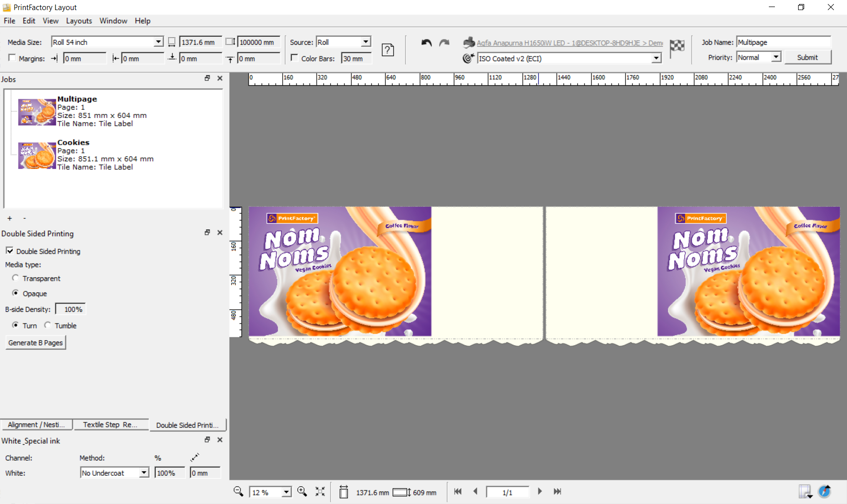The image size is (847, 504).
Task: Click the media width 1371.6 mm field
Action: [201, 42]
